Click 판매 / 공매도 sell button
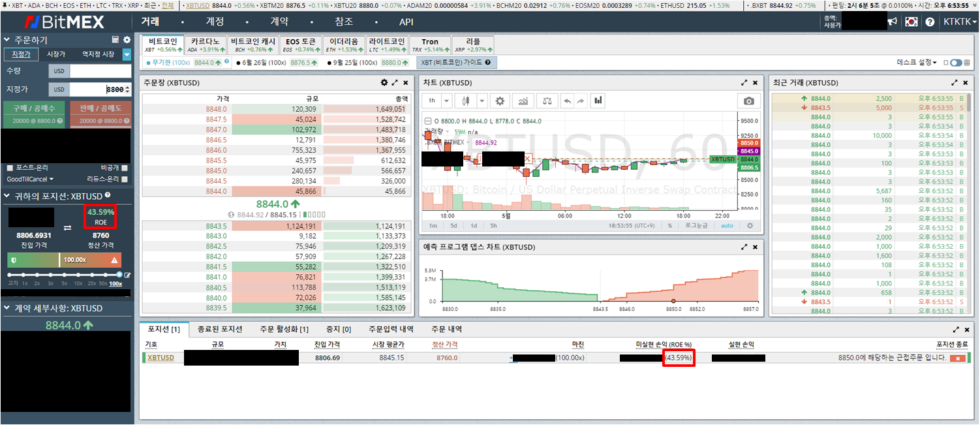This screenshot has height=425, width=980. tap(100, 114)
